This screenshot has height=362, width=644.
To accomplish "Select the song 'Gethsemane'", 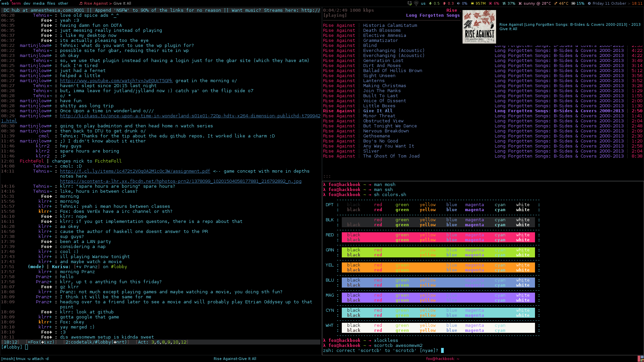I will (376, 136).
